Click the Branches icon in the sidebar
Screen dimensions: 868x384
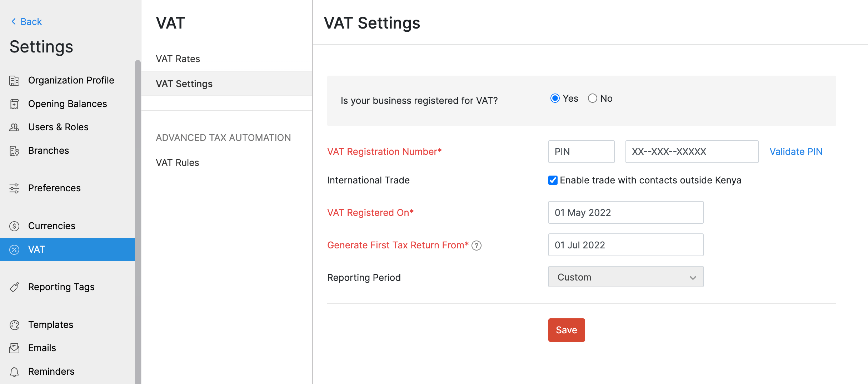(14, 151)
